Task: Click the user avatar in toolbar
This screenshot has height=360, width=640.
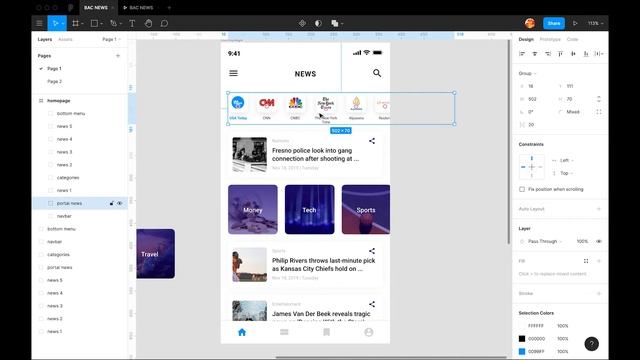Action: [x=530, y=23]
